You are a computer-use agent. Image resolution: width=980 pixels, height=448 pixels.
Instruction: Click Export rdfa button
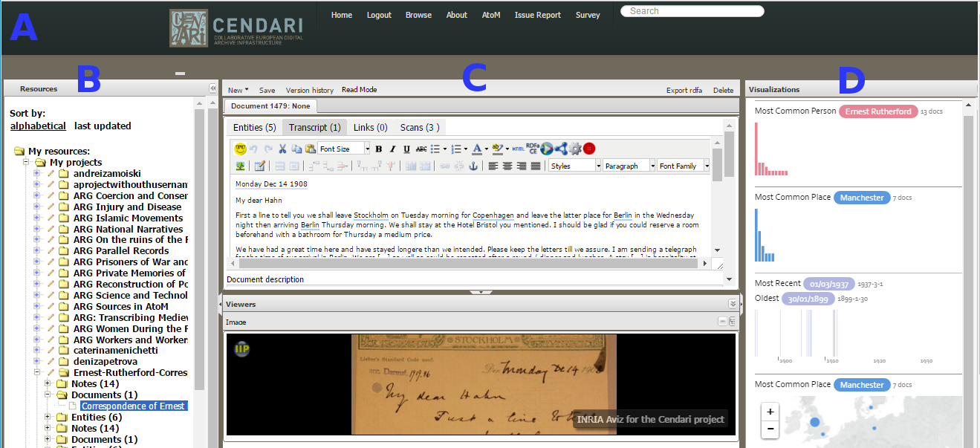[684, 91]
